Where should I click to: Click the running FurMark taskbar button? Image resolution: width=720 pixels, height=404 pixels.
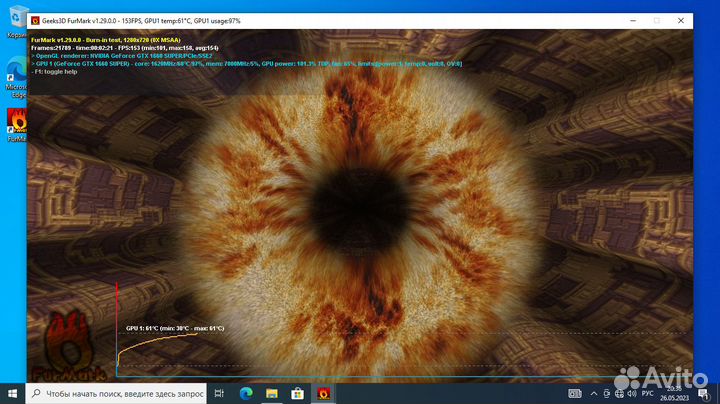click(x=323, y=393)
